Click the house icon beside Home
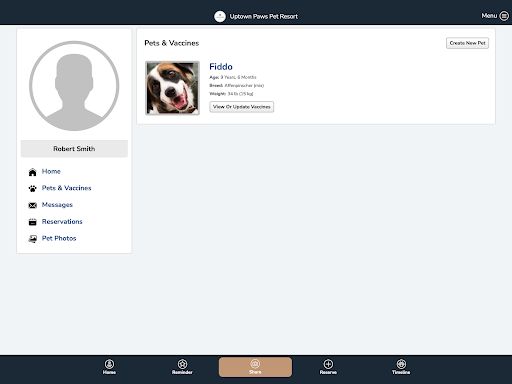The image size is (512, 384). (x=32, y=172)
